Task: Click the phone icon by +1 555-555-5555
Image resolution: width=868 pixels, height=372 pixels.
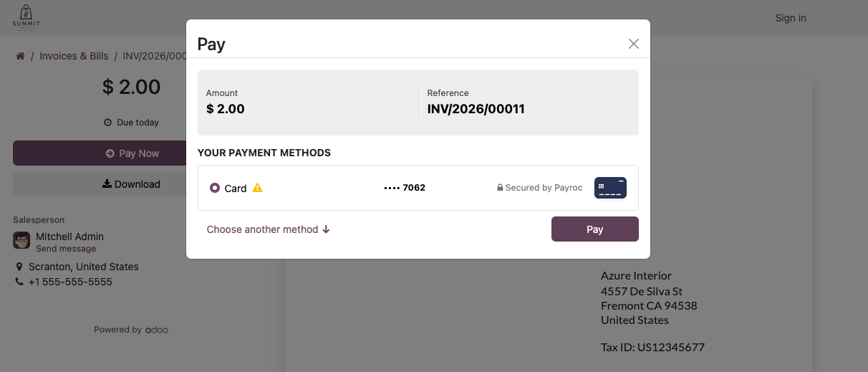Action: [x=19, y=282]
